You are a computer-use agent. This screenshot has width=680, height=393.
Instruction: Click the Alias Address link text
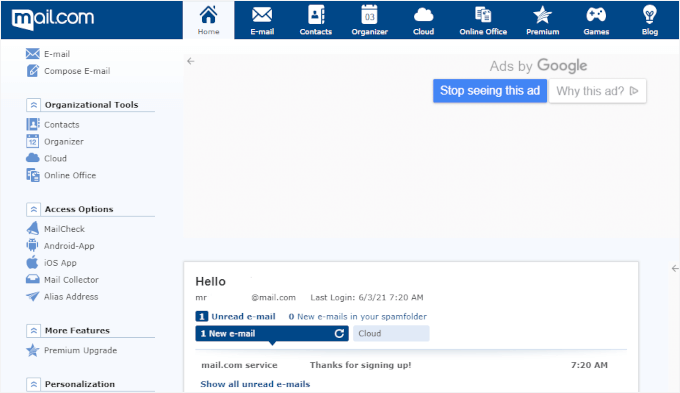[71, 297]
